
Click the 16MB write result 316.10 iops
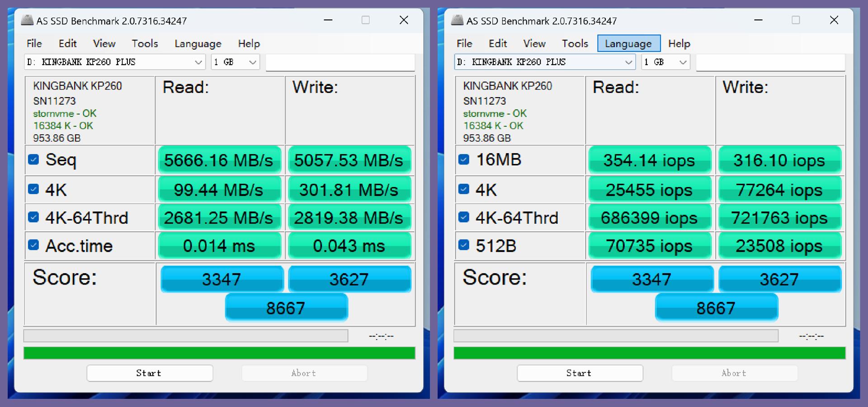[780, 160]
